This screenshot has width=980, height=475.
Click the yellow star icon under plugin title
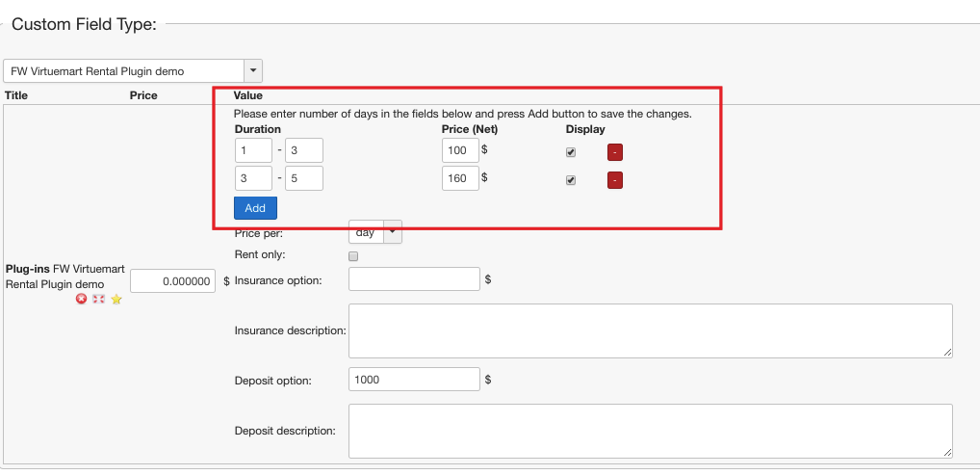(116, 300)
